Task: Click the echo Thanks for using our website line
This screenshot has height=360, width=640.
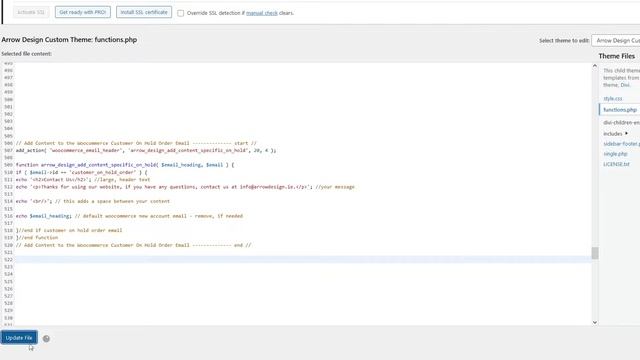Action: click(x=185, y=187)
